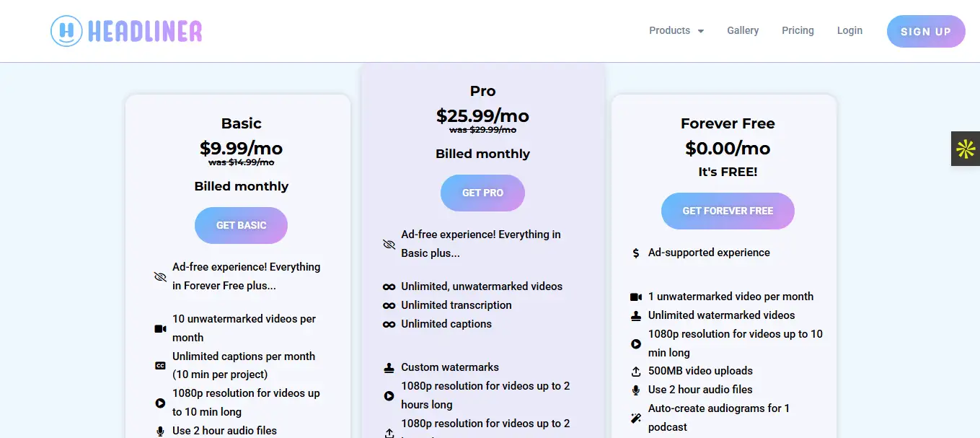Click the yellow asterisk side widget icon
980x438 pixels.
[x=966, y=149]
